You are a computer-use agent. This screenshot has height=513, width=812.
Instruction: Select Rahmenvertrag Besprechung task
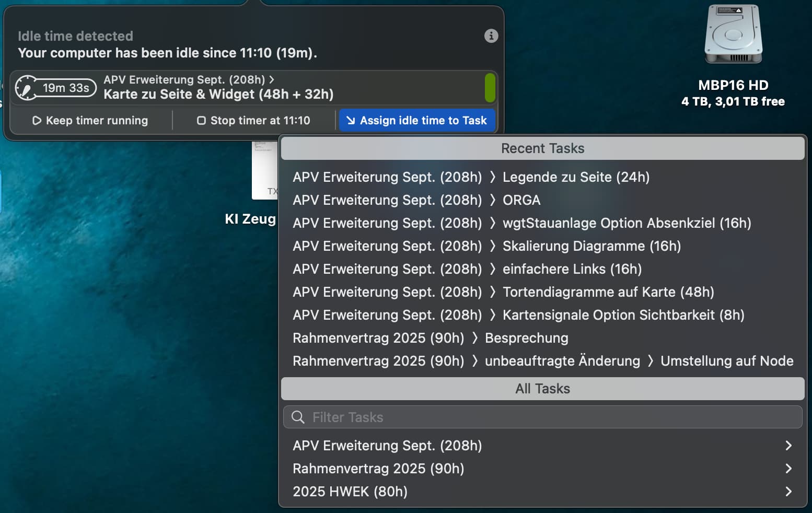click(526, 338)
